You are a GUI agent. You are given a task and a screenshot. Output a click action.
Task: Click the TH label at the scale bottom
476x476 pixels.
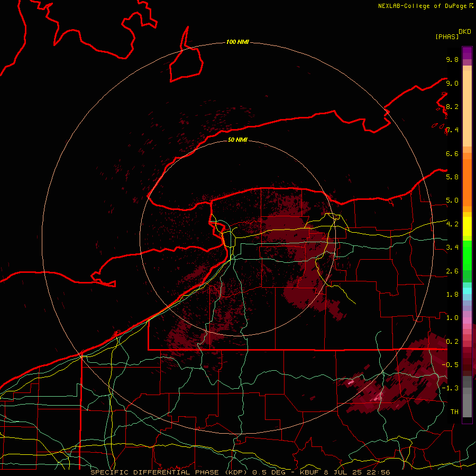(454, 411)
